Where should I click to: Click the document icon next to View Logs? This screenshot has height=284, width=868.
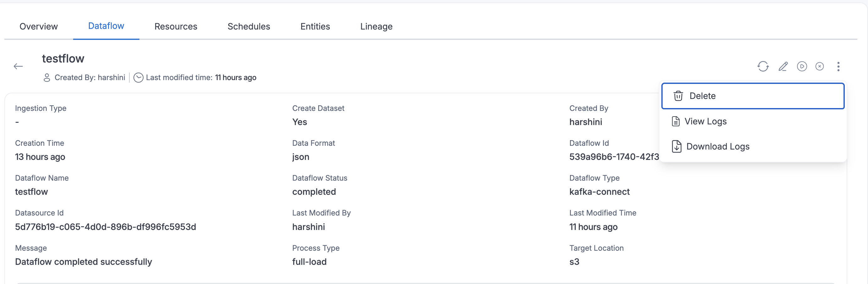pyautogui.click(x=675, y=121)
